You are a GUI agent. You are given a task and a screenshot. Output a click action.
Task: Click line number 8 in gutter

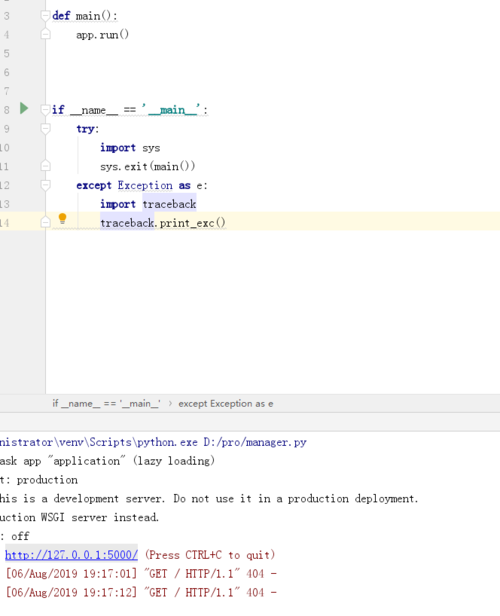[6, 110]
